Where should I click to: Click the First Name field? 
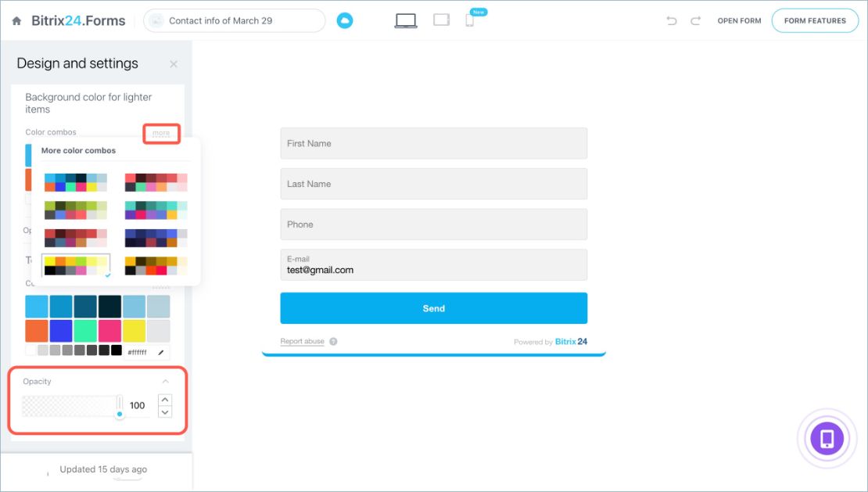point(433,143)
